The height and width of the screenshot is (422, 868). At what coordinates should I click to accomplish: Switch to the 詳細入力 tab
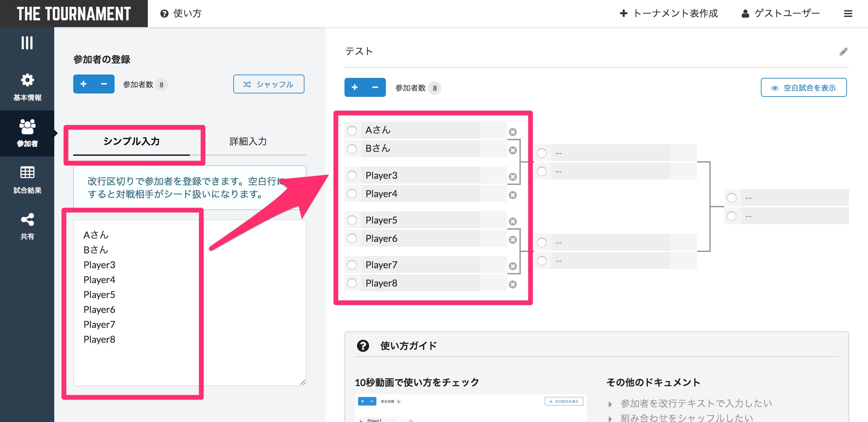pos(248,141)
